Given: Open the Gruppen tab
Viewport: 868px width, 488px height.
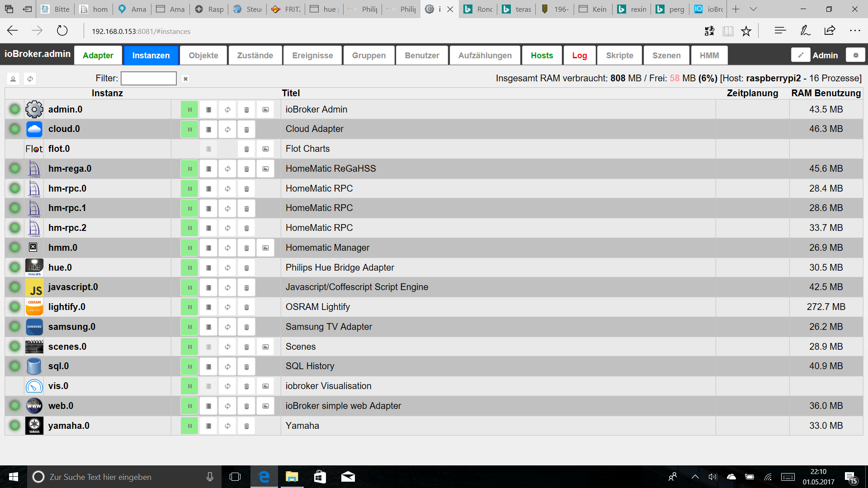Looking at the screenshot, I should click(369, 56).
